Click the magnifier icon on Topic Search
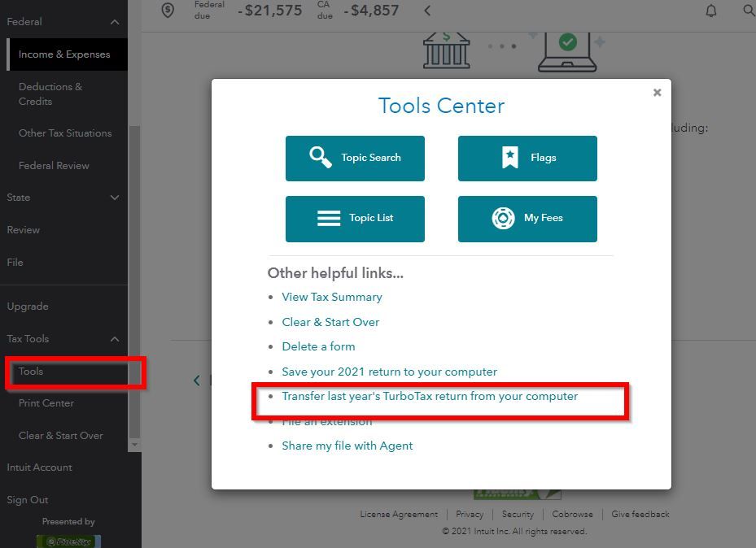756x548 pixels. tap(320, 158)
